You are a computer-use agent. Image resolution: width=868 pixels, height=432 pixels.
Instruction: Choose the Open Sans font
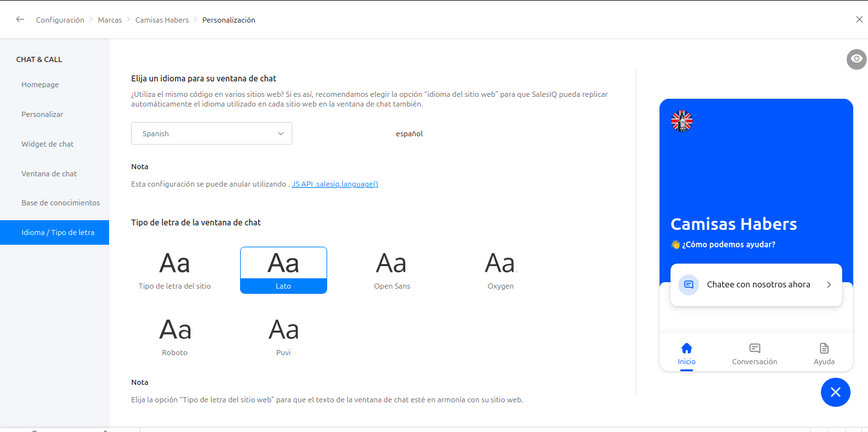pos(392,270)
